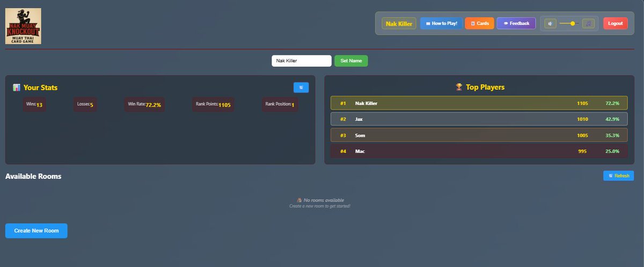The width and height of the screenshot is (644, 267).
Task: Open the Feedback form
Action: click(x=516, y=24)
